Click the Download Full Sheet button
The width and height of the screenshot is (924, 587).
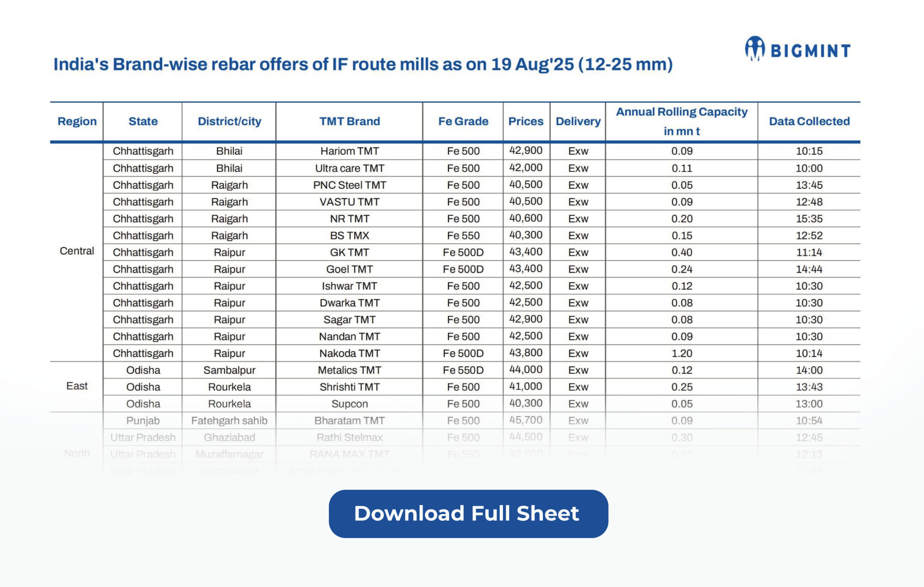(x=468, y=514)
